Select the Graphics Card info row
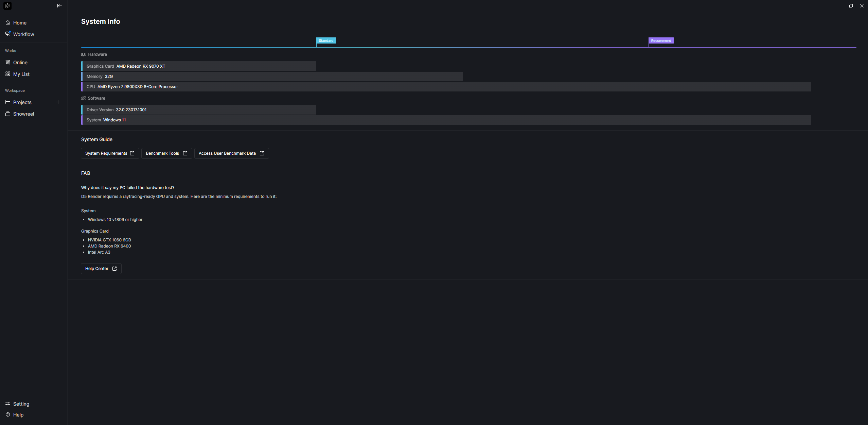 199,66
